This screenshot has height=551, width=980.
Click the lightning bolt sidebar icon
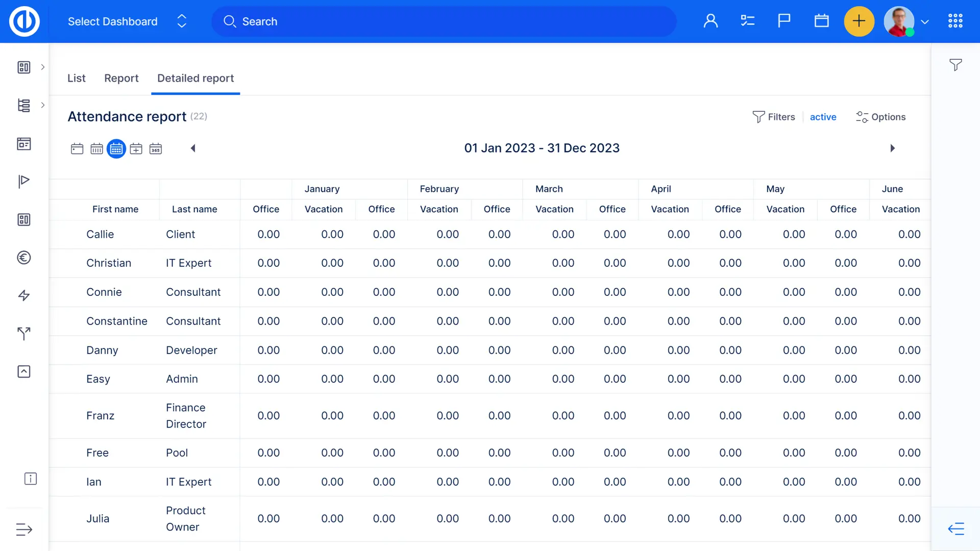(24, 295)
